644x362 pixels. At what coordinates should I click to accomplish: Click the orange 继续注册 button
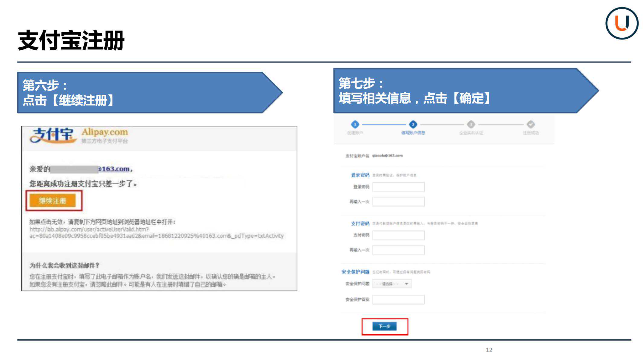tap(53, 201)
